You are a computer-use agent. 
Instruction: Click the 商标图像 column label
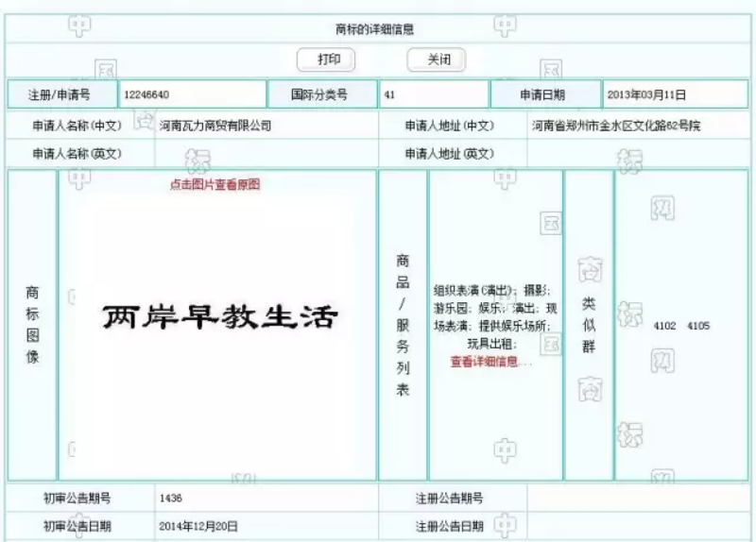32,325
